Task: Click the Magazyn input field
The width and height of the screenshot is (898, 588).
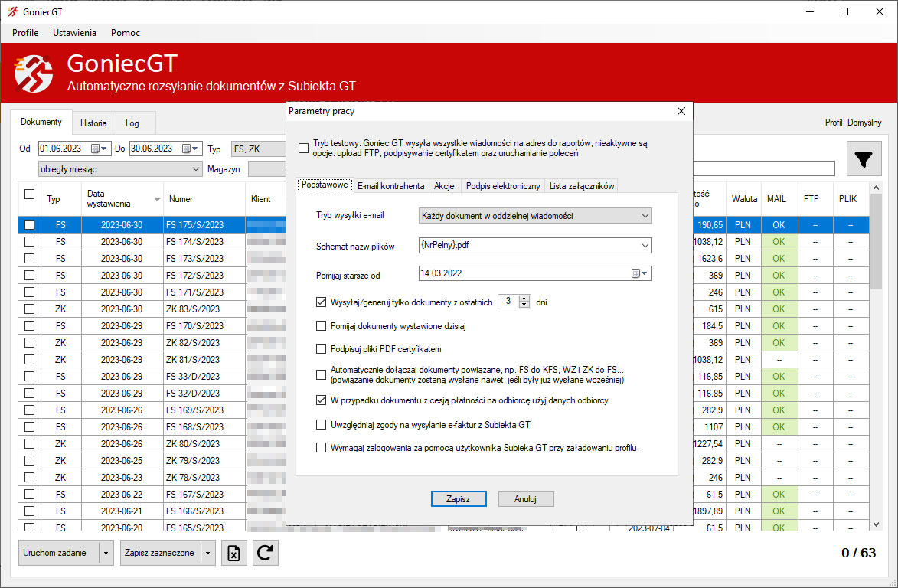Action: point(267,169)
